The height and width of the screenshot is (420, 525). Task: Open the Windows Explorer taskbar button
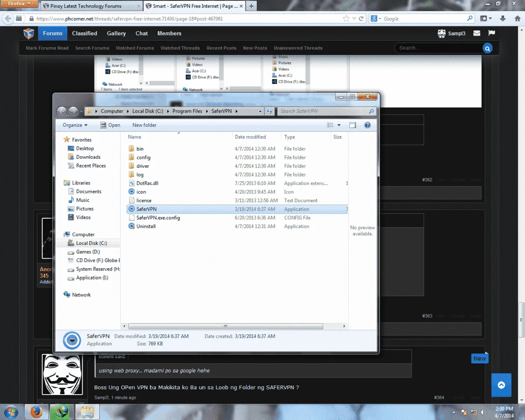click(x=87, y=412)
